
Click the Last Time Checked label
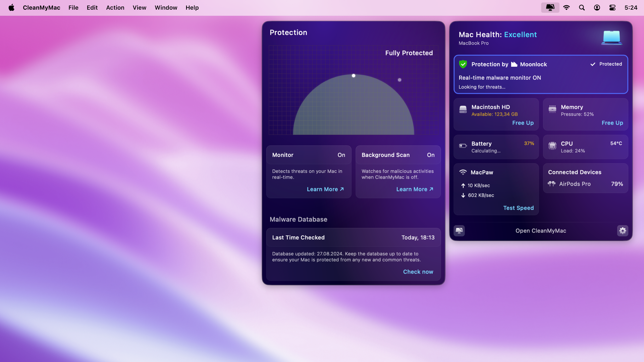pos(298,237)
